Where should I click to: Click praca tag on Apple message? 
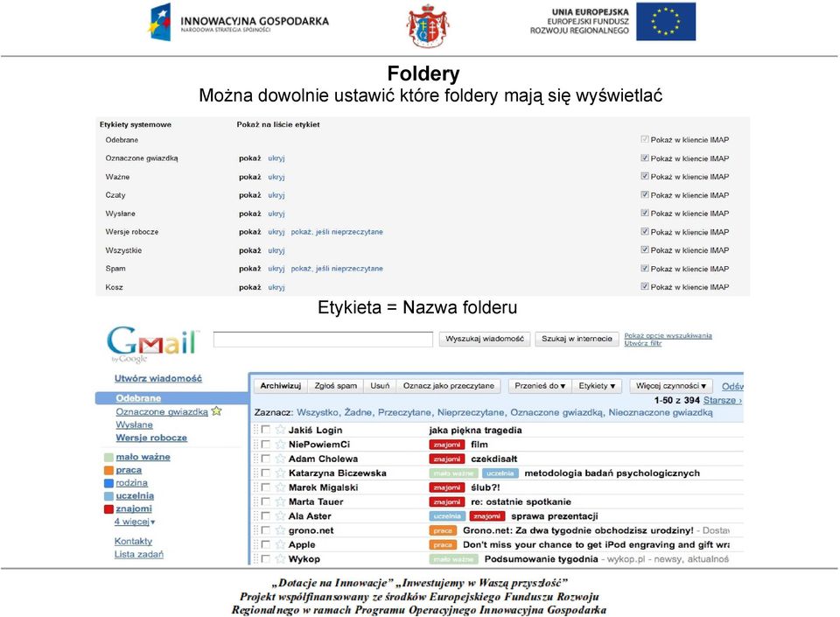[x=443, y=544]
